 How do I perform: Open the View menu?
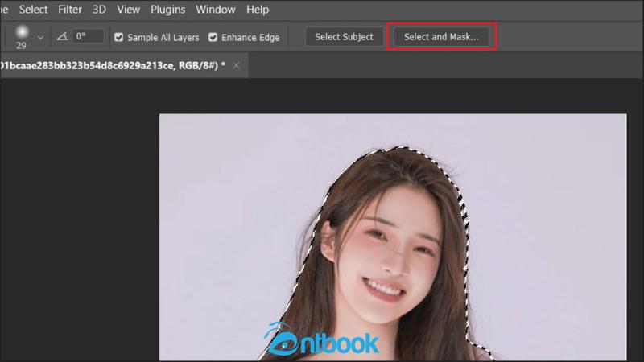(128, 10)
